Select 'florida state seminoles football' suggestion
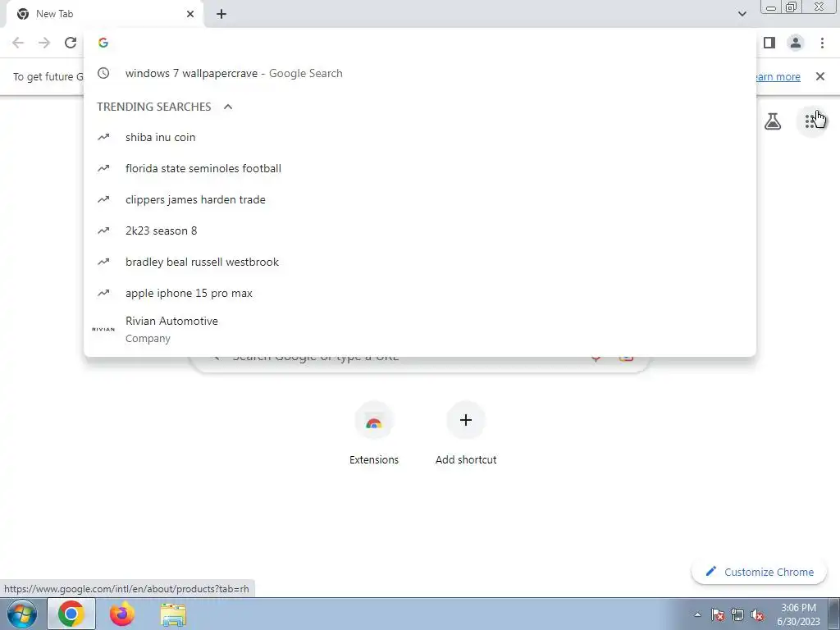Image resolution: width=840 pixels, height=630 pixels. [420, 168]
